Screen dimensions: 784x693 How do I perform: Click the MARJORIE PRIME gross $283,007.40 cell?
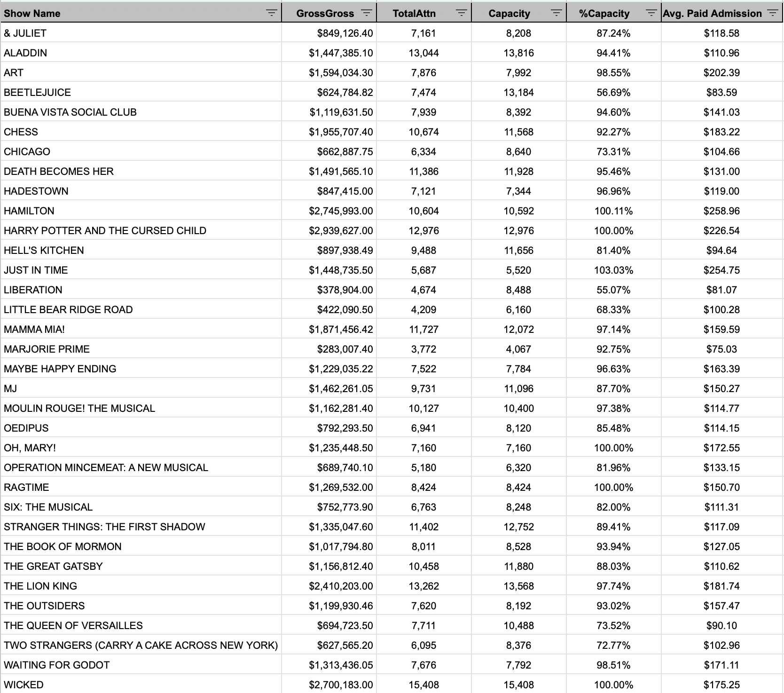tap(345, 349)
